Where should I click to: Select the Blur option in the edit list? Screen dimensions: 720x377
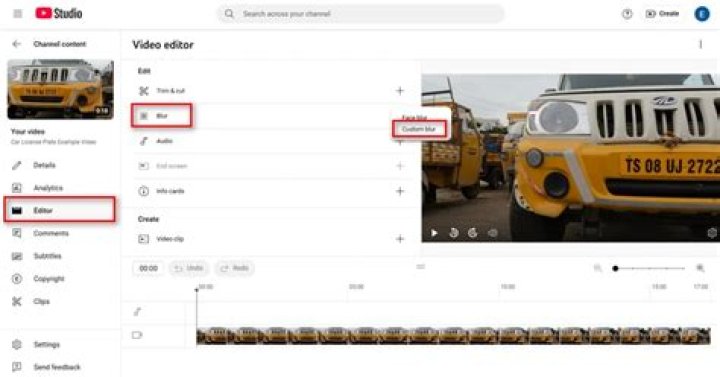click(x=162, y=116)
